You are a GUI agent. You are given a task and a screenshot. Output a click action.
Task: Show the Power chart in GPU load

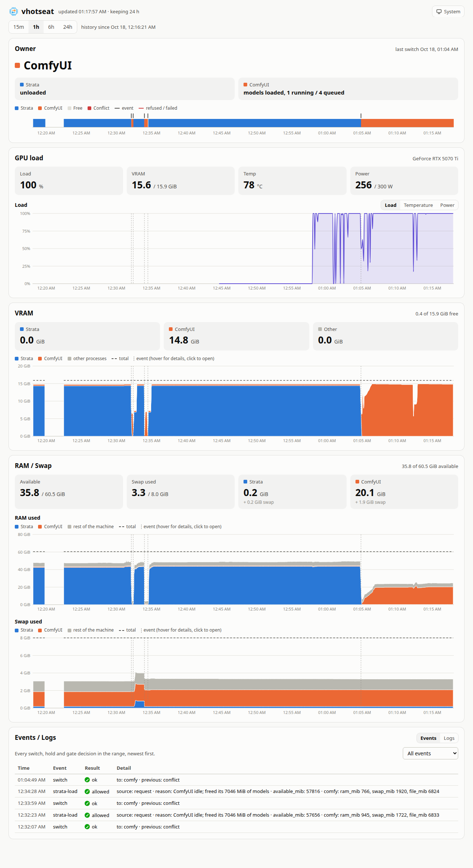point(447,205)
